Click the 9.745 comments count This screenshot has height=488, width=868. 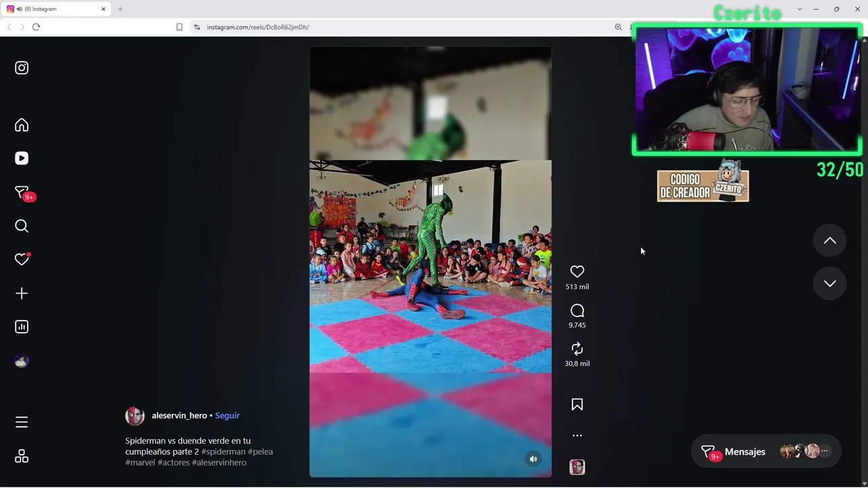pyautogui.click(x=577, y=325)
